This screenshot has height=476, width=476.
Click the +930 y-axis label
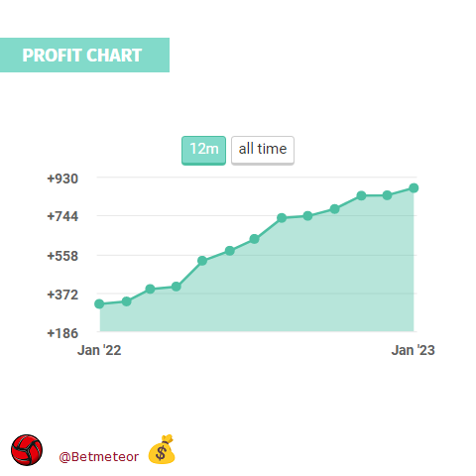tap(62, 178)
